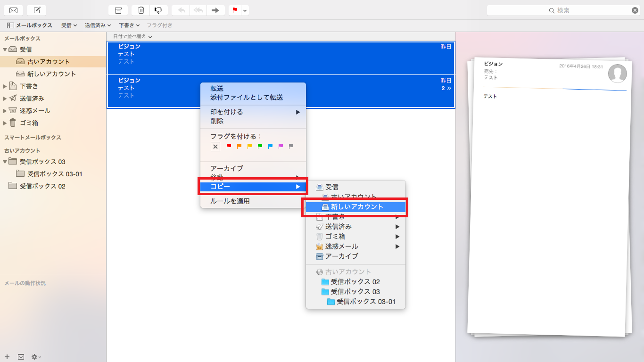Image resolution: width=644 pixels, height=362 pixels.
Task: Pick the orange flag in context menu
Action: (239, 146)
